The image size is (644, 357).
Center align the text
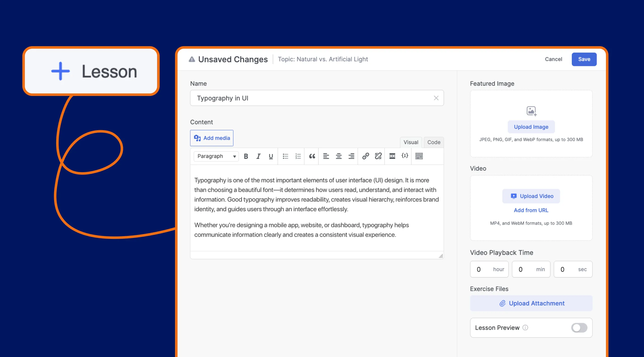pyautogui.click(x=339, y=156)
